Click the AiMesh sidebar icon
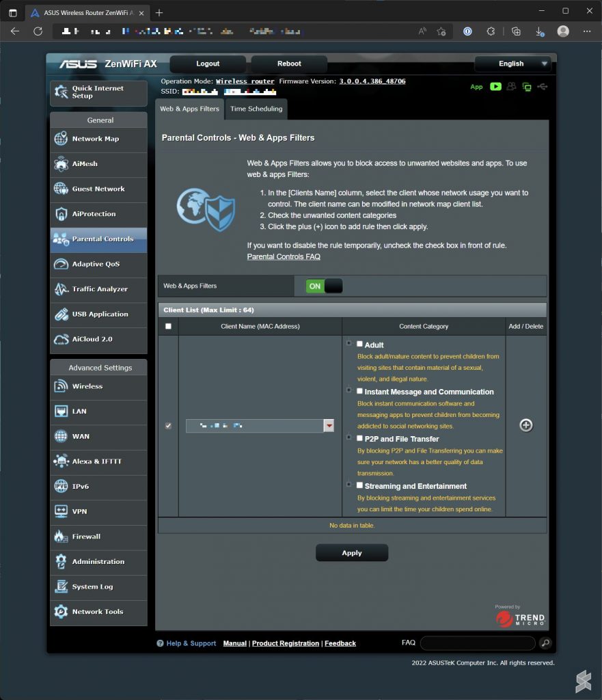The image size is (602, 700). [61, 164]
